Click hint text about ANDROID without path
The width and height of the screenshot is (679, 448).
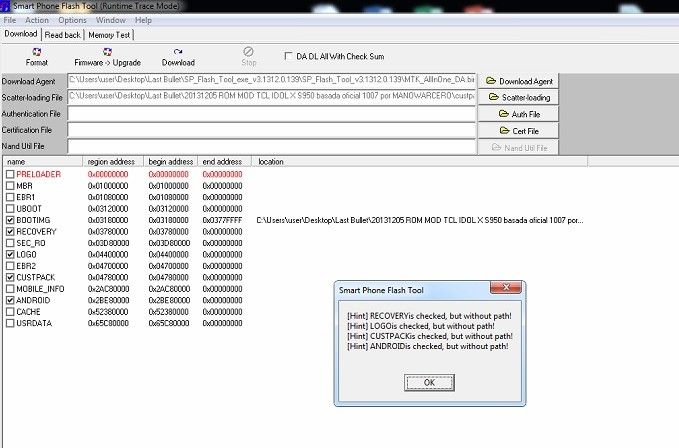coord(427,346)
